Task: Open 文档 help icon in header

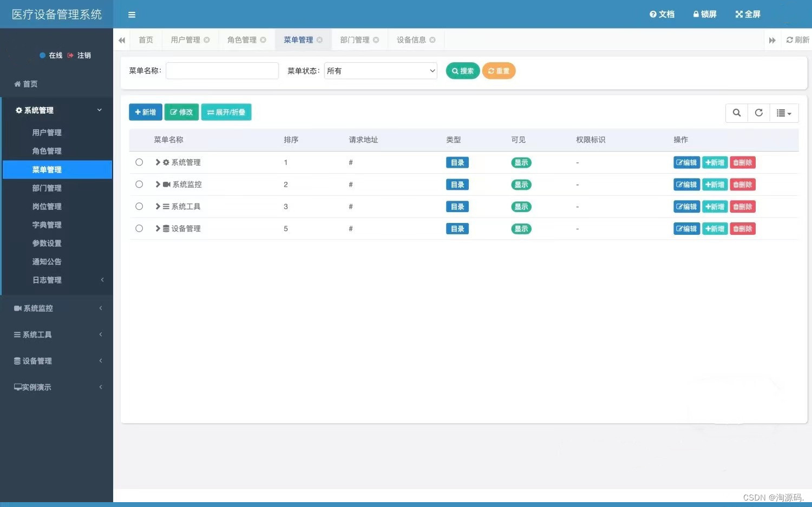Action: click(x=653, y=14)
